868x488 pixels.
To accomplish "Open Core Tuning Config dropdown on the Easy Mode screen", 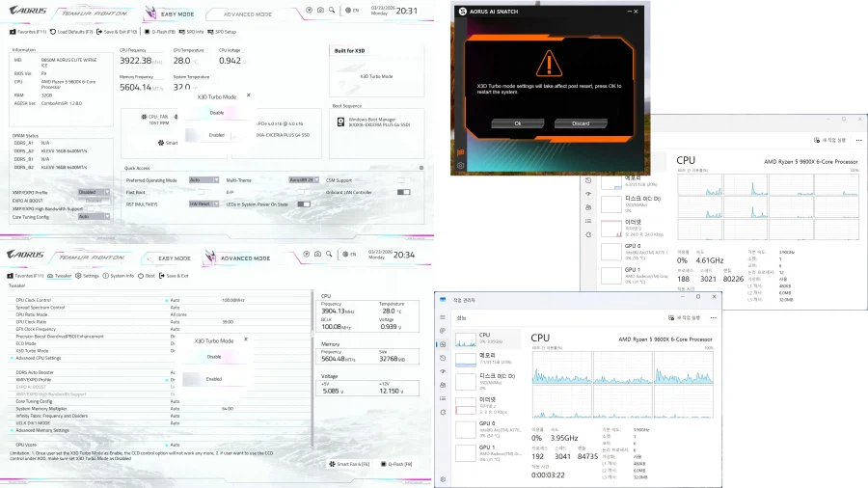I will click(x=95, y=217).
